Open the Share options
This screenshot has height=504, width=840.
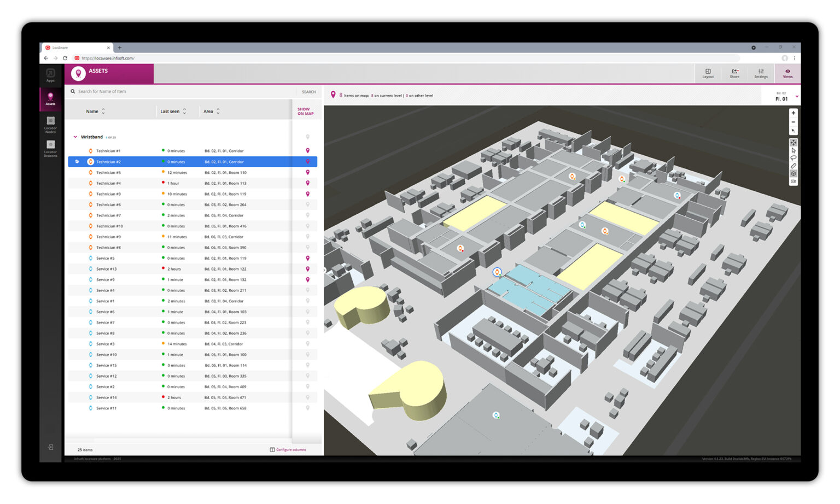pyautogui.click(x=734, y=73)
